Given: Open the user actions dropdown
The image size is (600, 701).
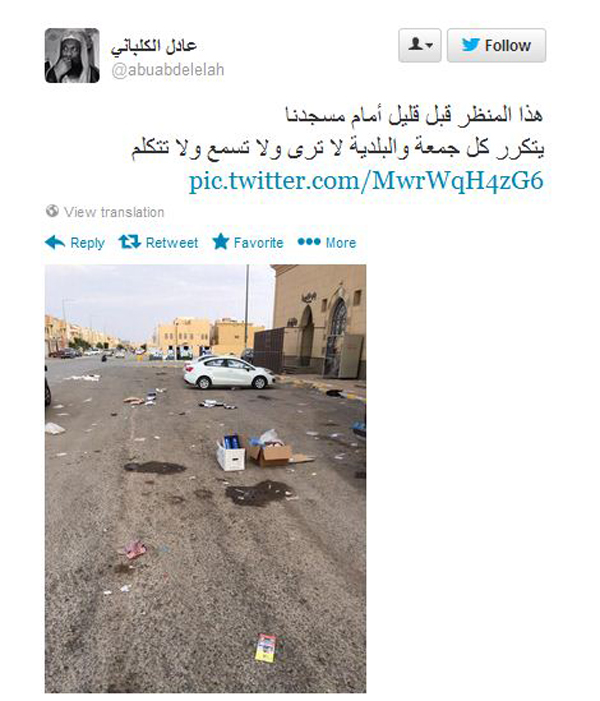Looking at the screenshot, I should coord(420,45).
